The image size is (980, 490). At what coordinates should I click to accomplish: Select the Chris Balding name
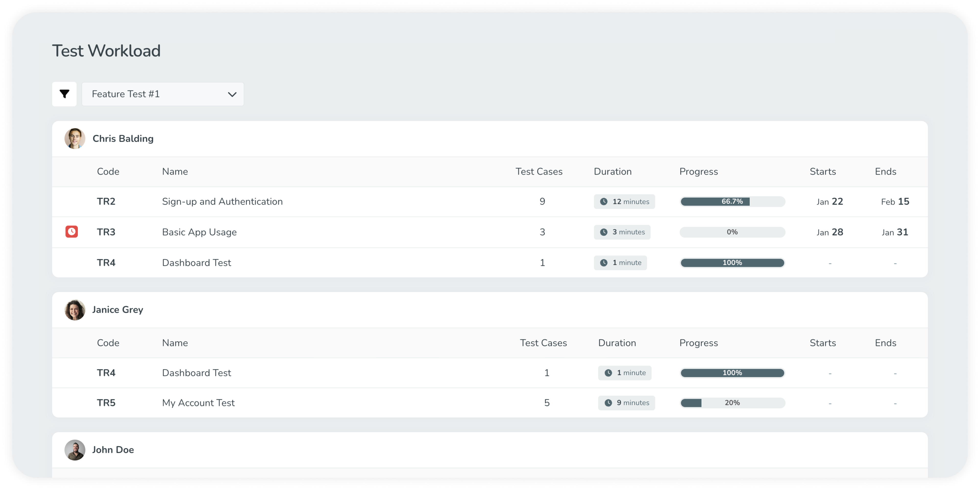coord(123,138)
